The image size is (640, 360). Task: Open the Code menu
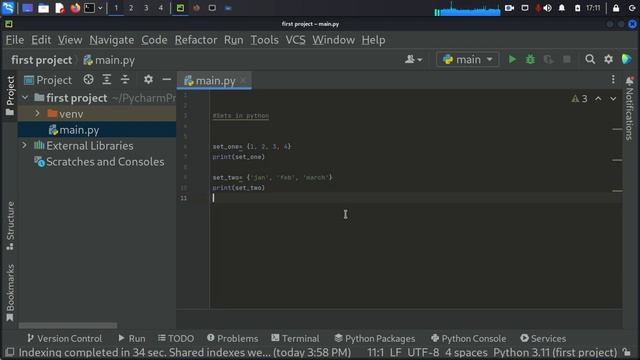[x=154, y=40]
